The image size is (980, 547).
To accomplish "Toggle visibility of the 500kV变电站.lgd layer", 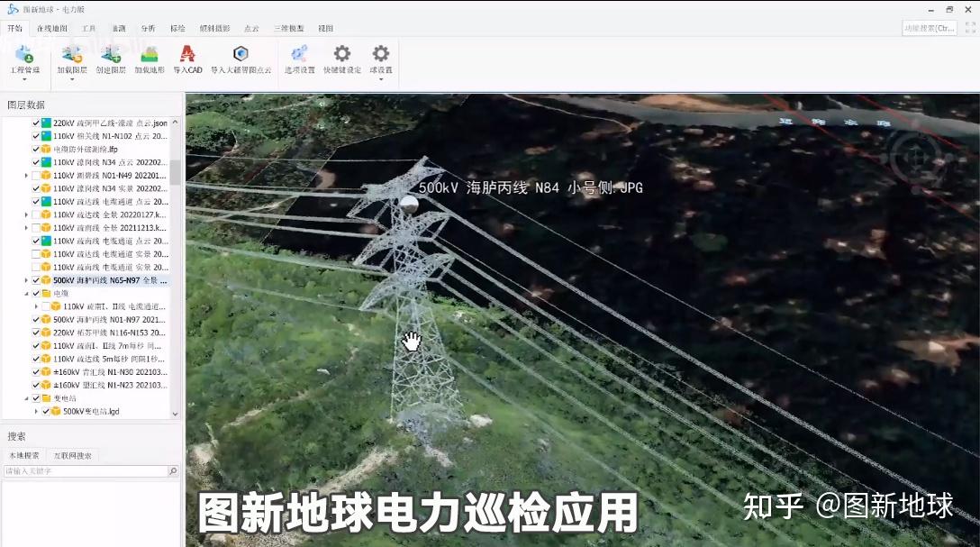I will (47, 411).
